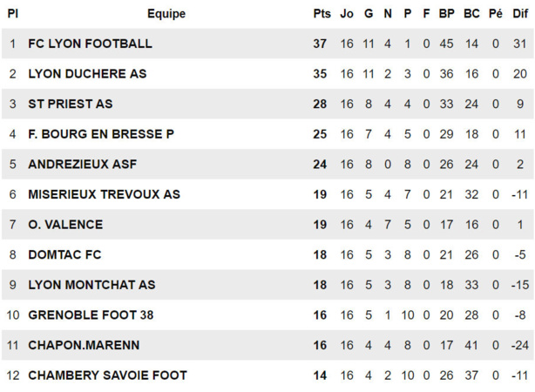This screenshot has width=535, height=392.
Task: Click GRENOBLE FOOT 38 team name
Action: pos(91,314)
